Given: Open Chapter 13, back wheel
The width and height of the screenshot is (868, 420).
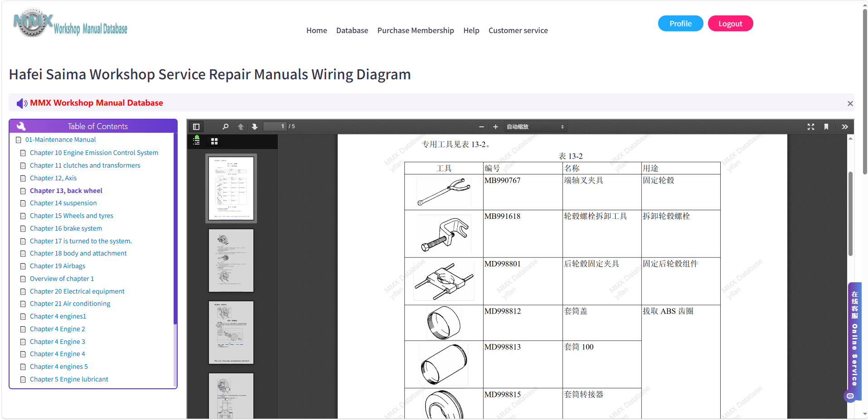Looking at the screenshot, I should click(66, 191).
